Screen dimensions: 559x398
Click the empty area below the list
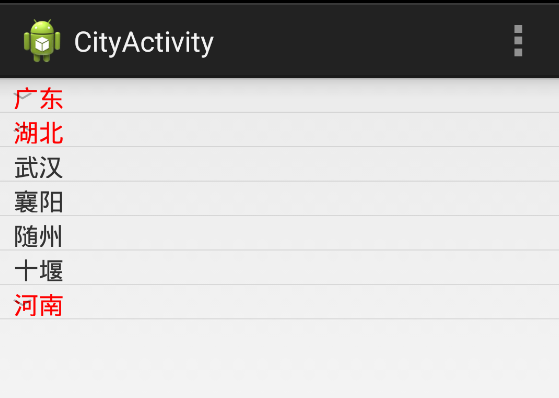click(x=280, y=358)
